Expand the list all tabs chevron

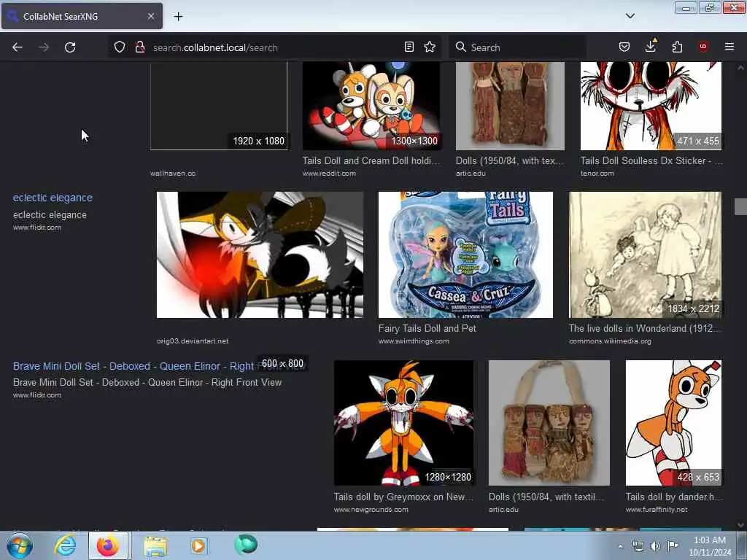click(x=630, y=16)
